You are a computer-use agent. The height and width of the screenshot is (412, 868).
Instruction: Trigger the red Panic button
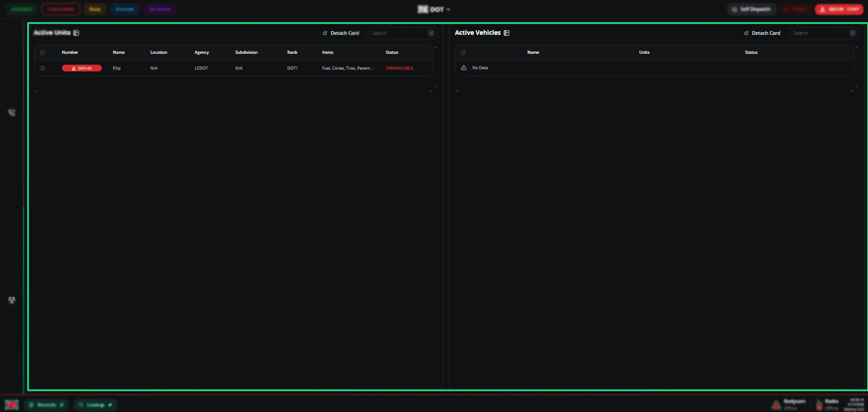[x=796, y=9]
